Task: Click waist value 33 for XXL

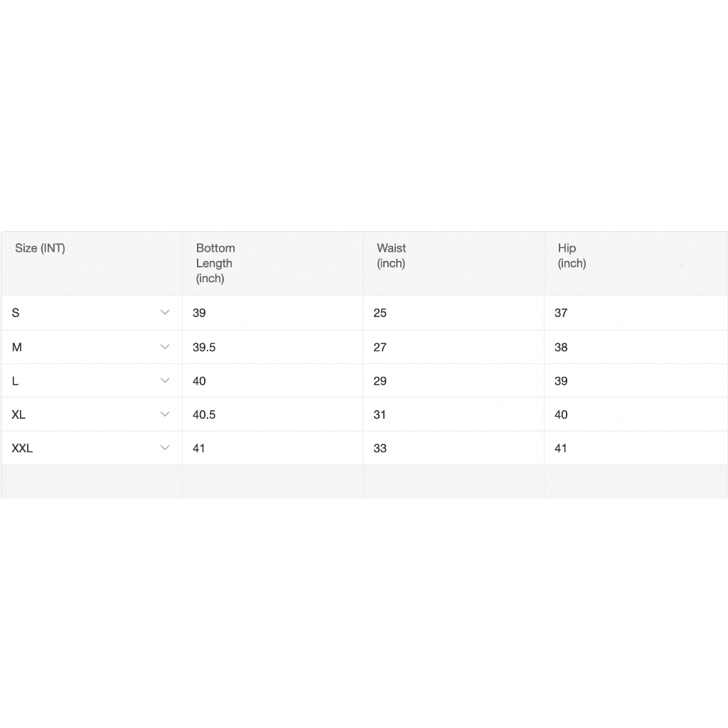Action: pos(380,448)
